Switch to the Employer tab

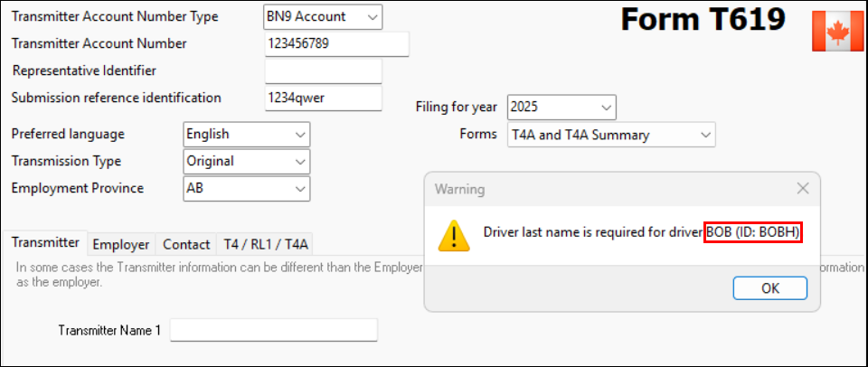pos(121,244)
